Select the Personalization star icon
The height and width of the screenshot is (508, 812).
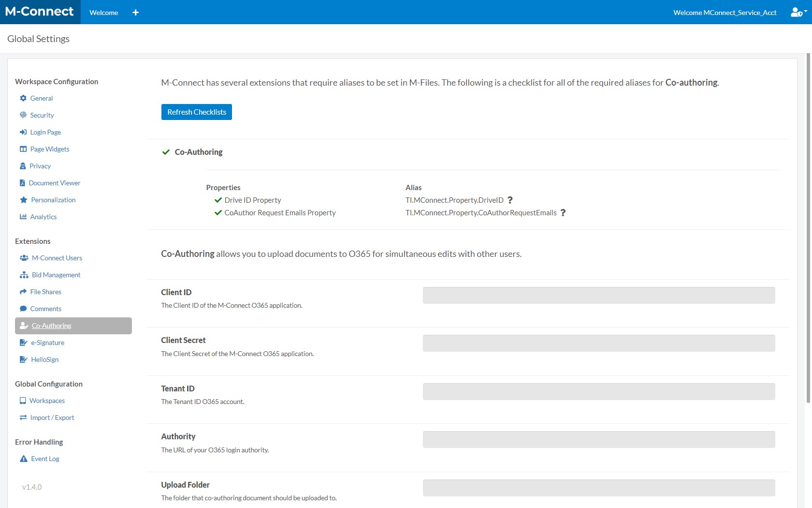coord(23,199)
